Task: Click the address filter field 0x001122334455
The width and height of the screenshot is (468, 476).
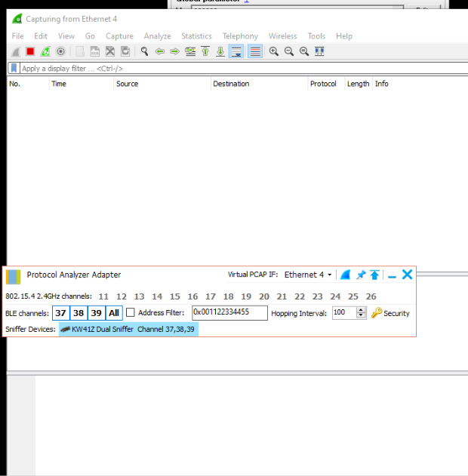Action: point(229,312)
